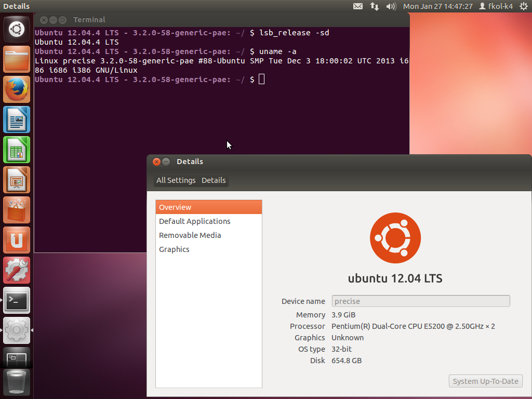Open the wrench-and-gear system tools icon
Image resolution: width=532 pixels, height=399 pixels.
point(17,270)
